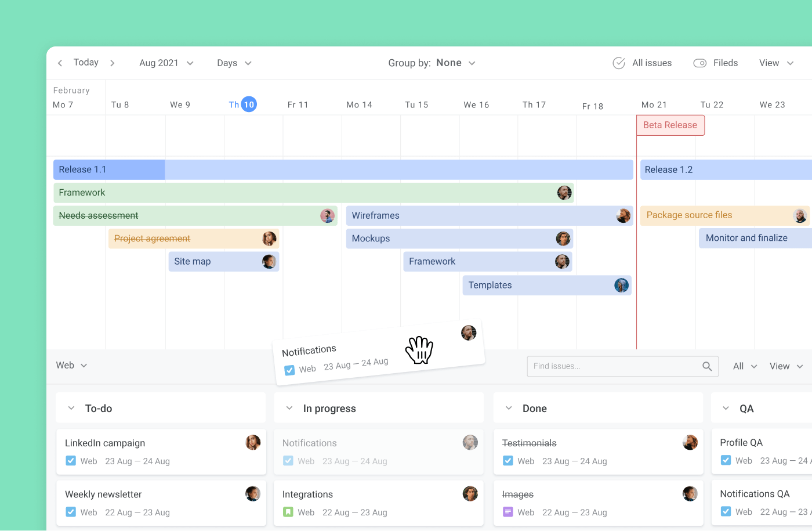Click the All issues checkmark icon
Viewport: 812px width, 531px height.
tap(619, 63)
